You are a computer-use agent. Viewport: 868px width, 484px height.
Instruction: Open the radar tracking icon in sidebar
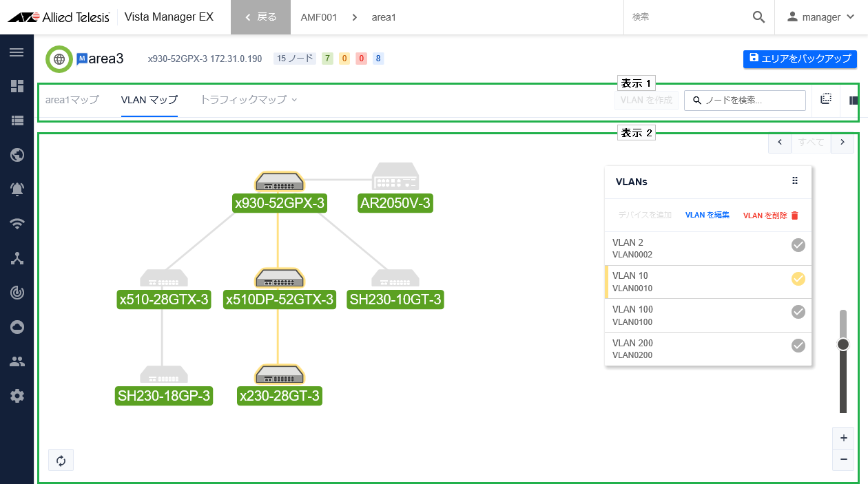(17, 293)
